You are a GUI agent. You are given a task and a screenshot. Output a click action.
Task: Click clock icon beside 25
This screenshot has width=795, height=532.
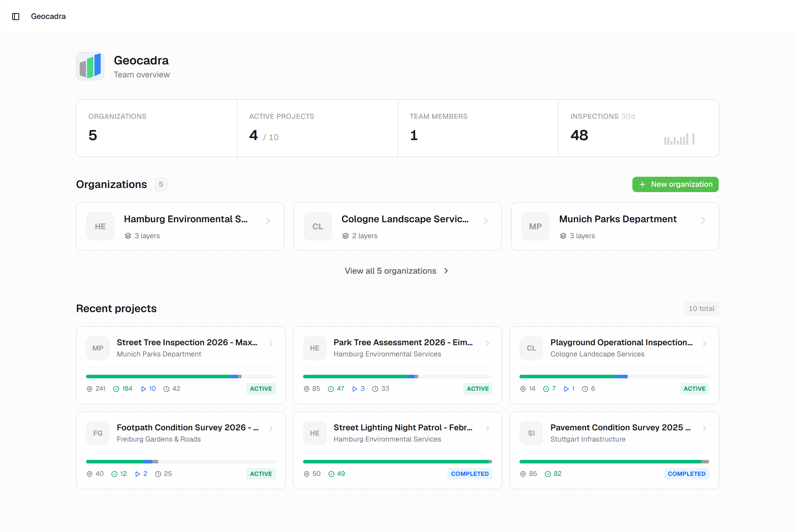pyautogui.click(x=158, y=474)
